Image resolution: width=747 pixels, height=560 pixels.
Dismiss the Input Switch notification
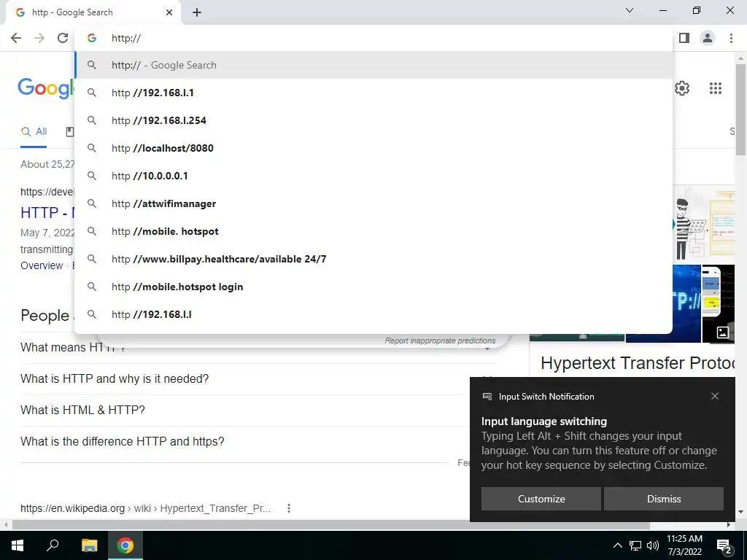664,499
